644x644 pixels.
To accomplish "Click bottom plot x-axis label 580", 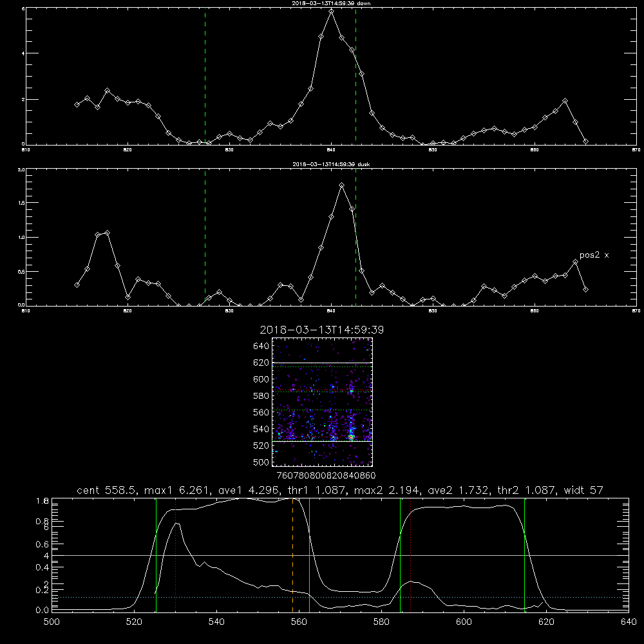I will 381,622.
